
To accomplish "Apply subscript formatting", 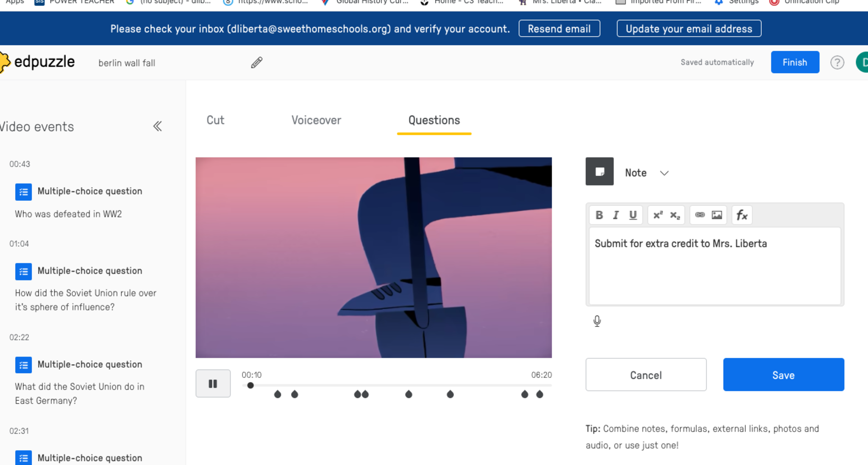I will point(675,215).
